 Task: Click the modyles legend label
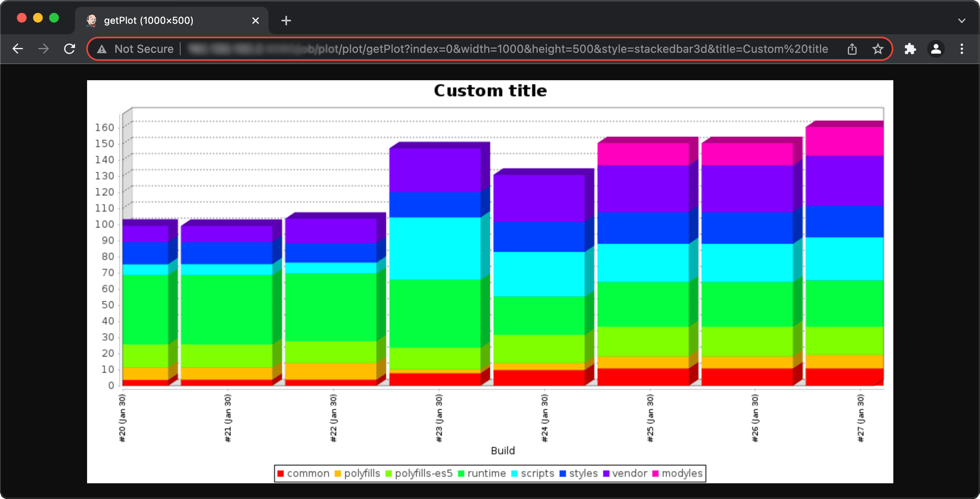pyautogui.click(x=682, y=474)
